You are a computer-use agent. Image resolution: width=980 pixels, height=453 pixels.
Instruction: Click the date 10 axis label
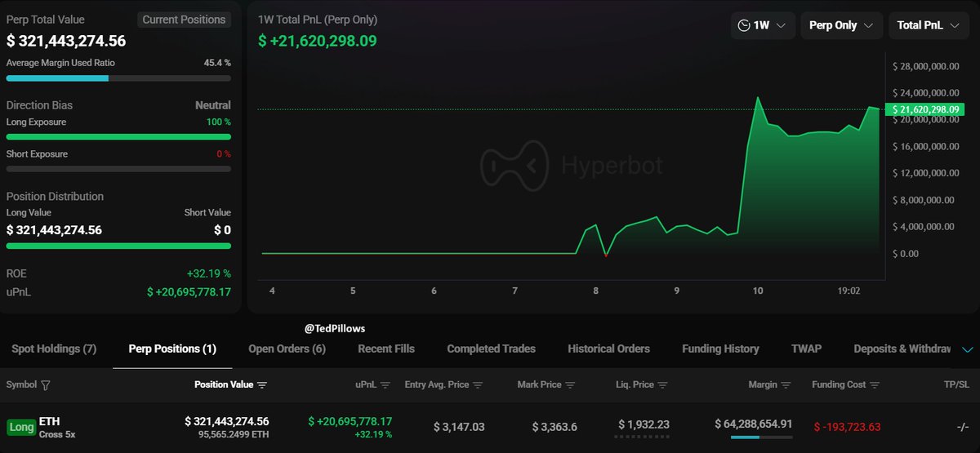758,291
